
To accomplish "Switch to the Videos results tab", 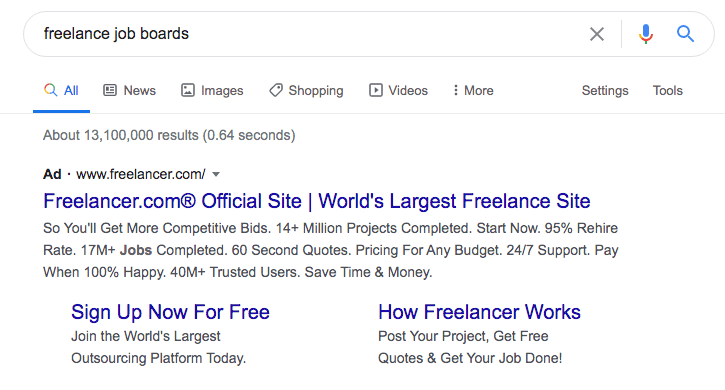I will click(399, 90).
